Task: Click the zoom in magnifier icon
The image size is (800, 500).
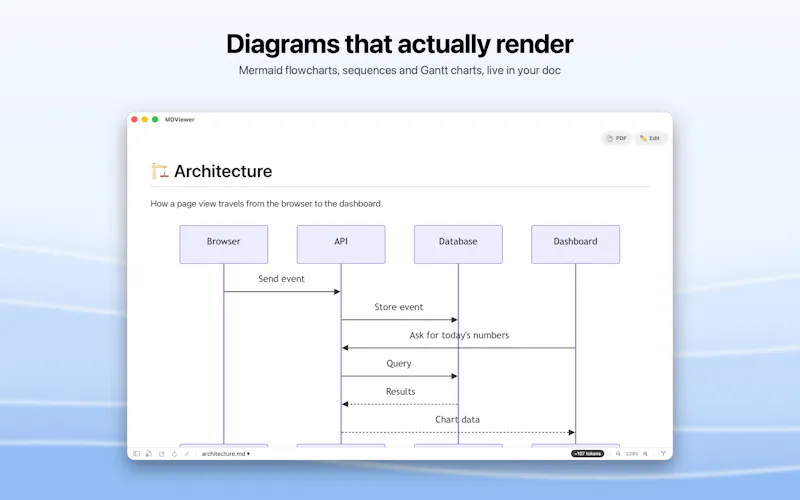Action: [645, 454]
